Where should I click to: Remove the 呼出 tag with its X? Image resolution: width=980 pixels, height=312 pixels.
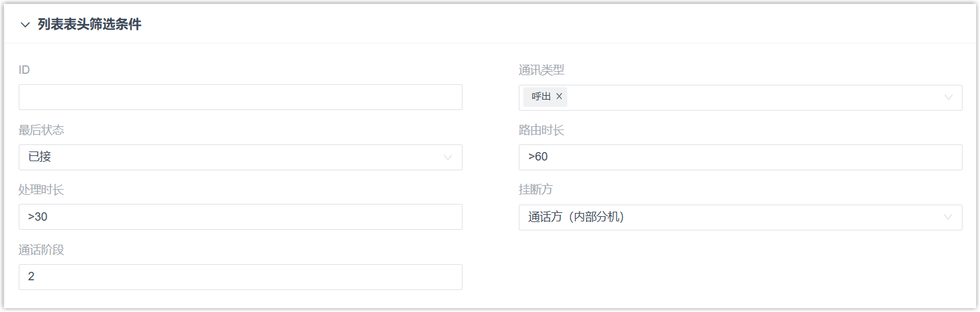(560, 96)
